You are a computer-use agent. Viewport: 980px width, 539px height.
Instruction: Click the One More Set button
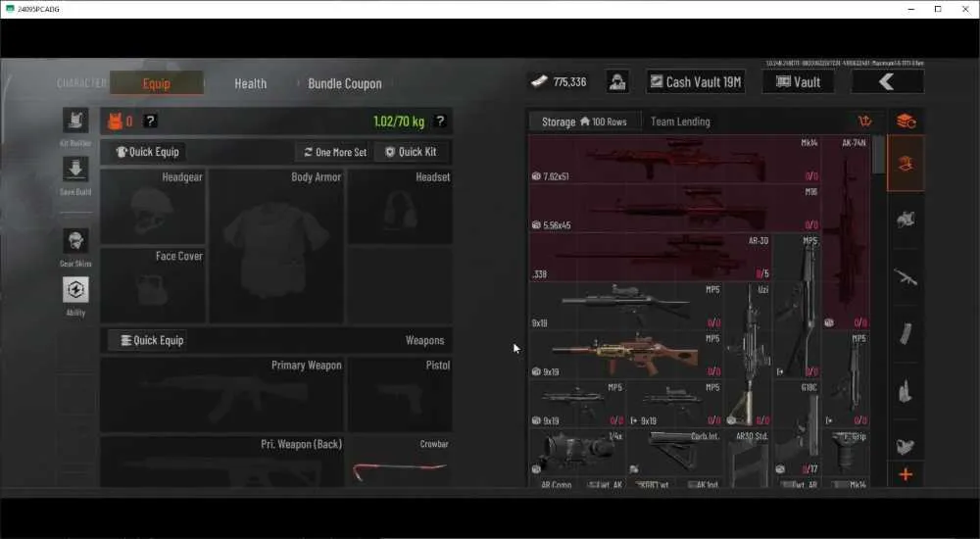334,152
